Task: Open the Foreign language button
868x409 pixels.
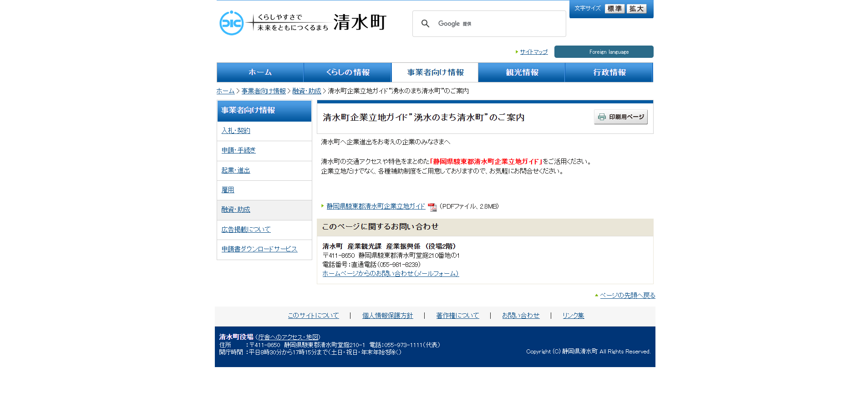Action: (x=604, y=52)
